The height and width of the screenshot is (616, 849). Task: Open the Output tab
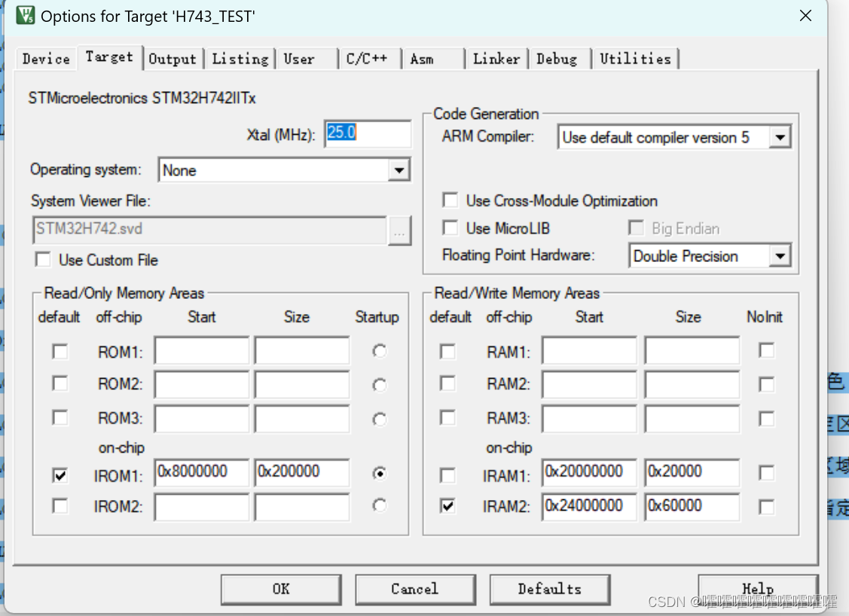pyautogui.click(x=173, y=59)
